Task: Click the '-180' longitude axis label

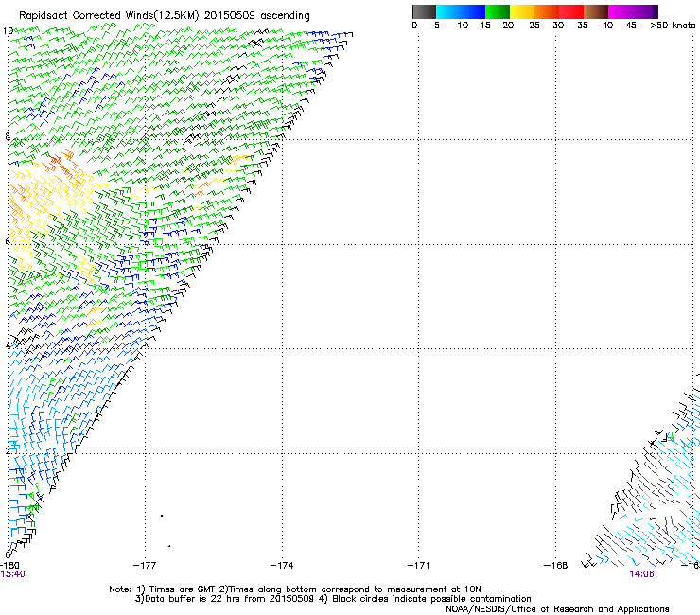Action: 9,566
